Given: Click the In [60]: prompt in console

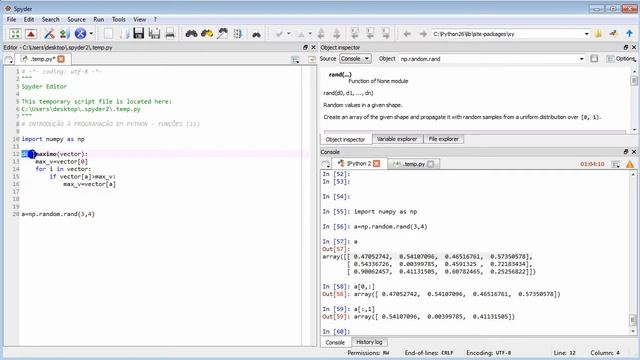Looking at the screenshot, I should 336,332.
